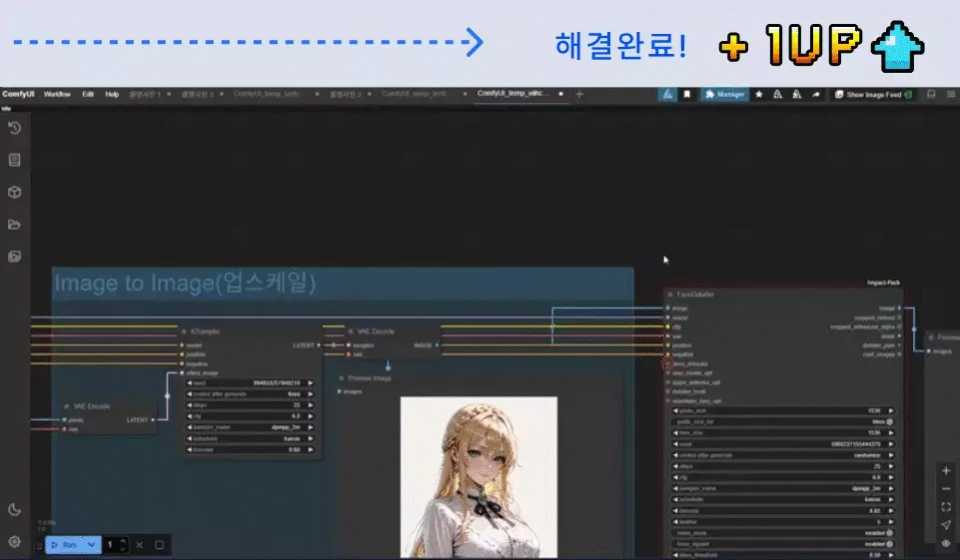Click the image output slot of FaceDetailer

pyautogui.click(x=899, y=308)
